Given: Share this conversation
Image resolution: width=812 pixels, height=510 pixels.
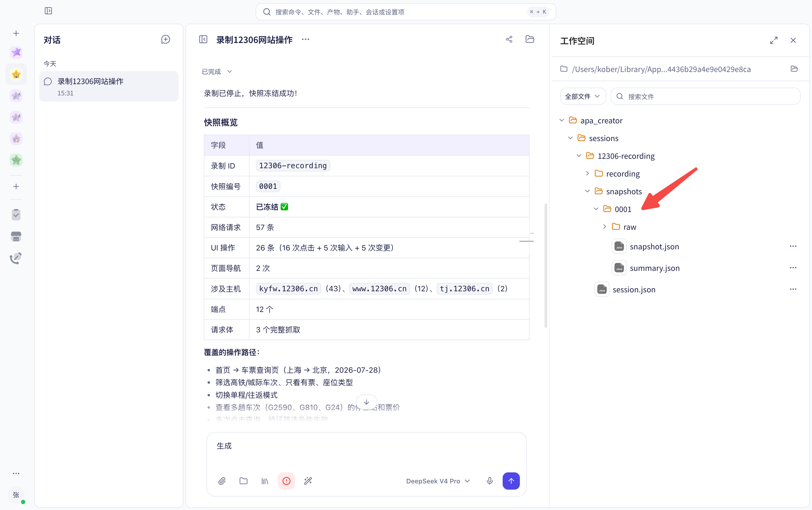Looking at the screenshot, I should 509,39.
